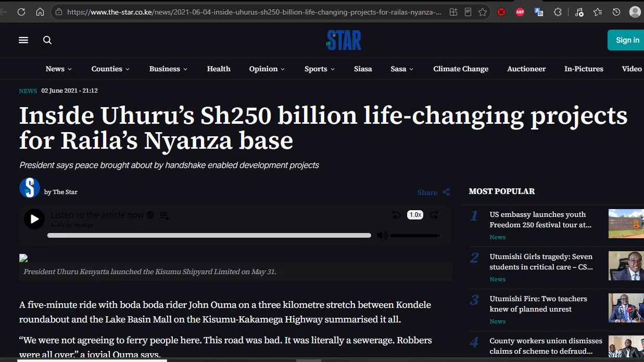Click the US embassy article thumbnail
644x362 pixels.
point(626,224)
